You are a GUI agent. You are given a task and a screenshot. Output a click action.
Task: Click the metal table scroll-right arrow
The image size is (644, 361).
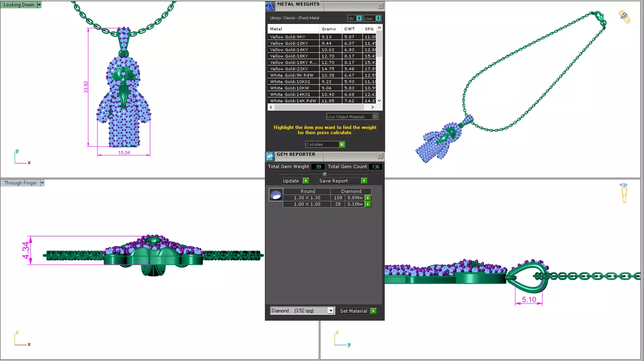click(372, 107)
